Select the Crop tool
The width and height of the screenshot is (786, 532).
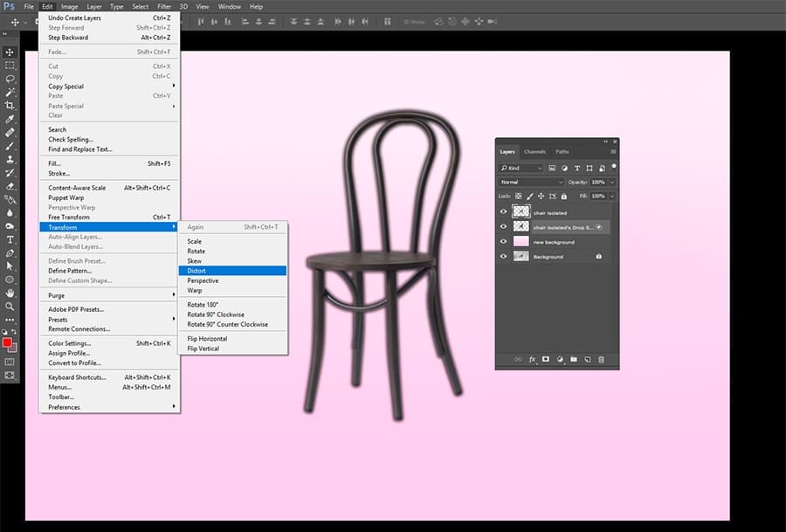[10, 106]
